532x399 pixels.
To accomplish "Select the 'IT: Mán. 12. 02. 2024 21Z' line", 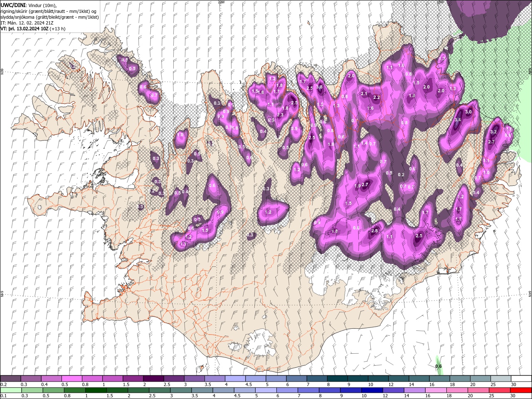I will [x=27, y=23].
